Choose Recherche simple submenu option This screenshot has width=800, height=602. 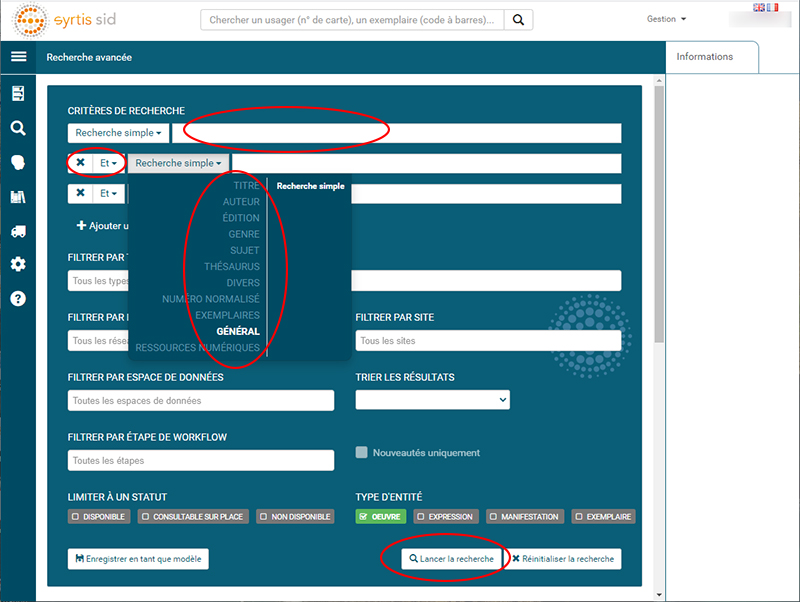310,186
